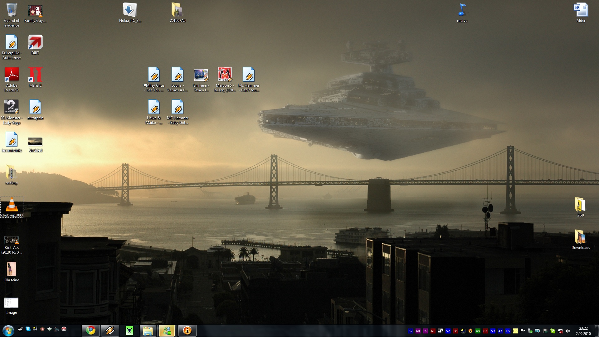The image size is (599, 364).
Task: Click Skype icon in quick launch
Action: 28,329
